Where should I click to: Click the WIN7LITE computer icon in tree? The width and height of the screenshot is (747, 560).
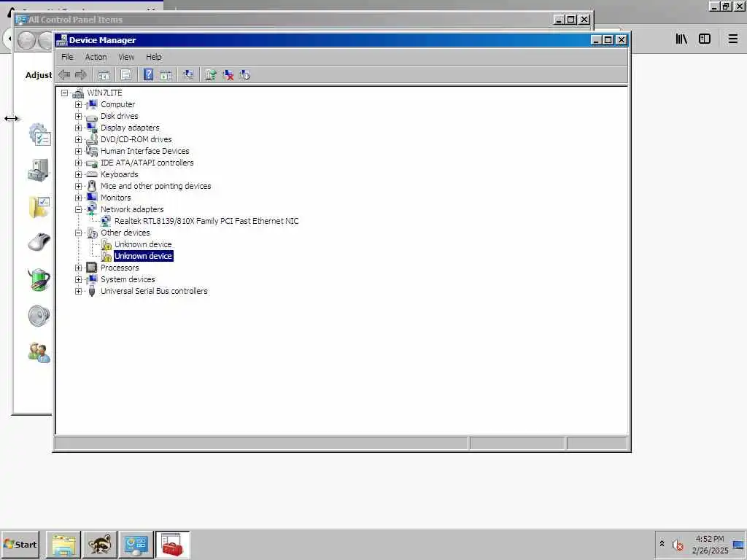point(78,93)
